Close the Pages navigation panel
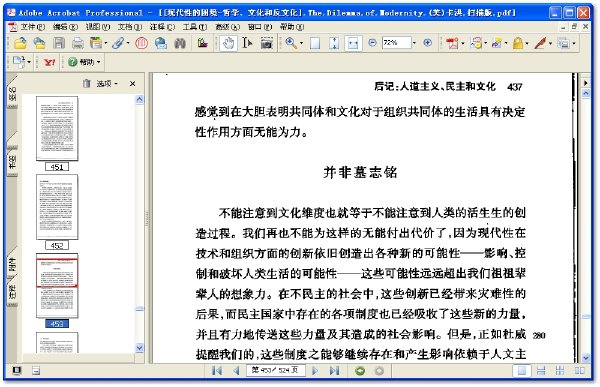 [132, 83]
